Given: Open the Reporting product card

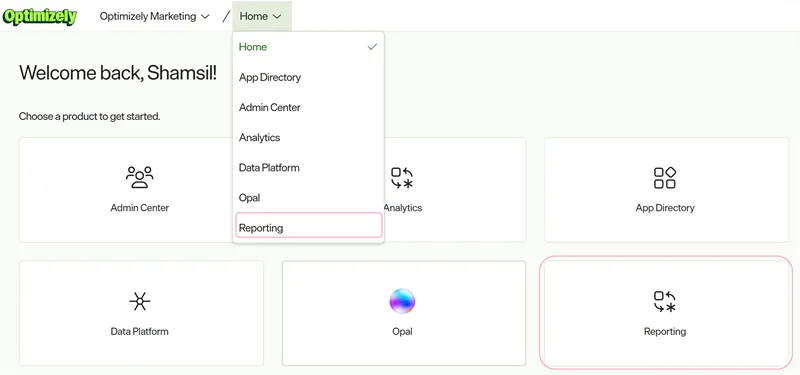Looking at the screenshot, I should click(x=666, y=313).
